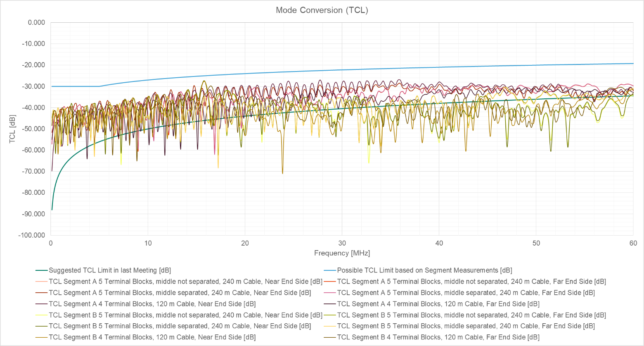This screenshot has height=346, width=644.
Task: Click the -90.000 vertical axis label
Action: pos(34,214)
